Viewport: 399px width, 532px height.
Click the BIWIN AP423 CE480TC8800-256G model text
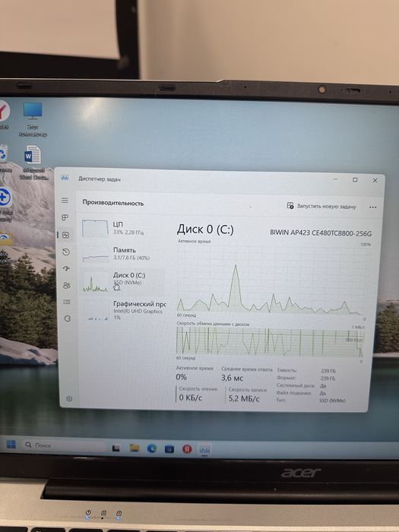coord(321,233)
